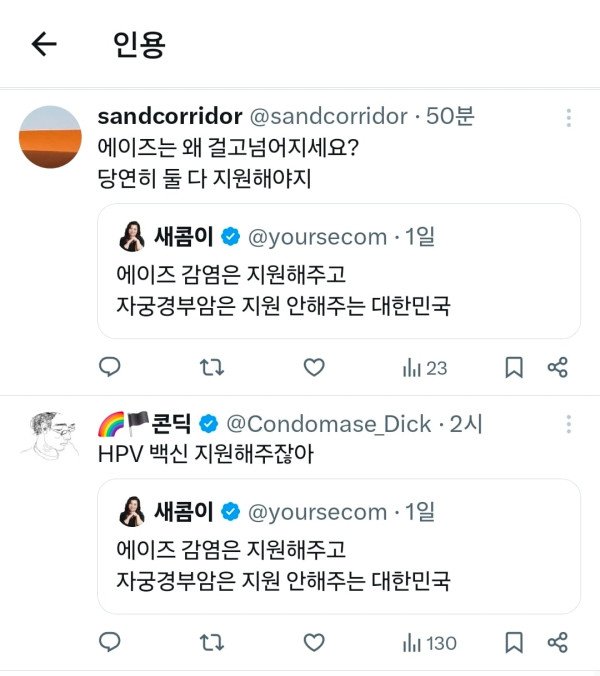Bookmark sandcorridor's post
600x676 pixels.
514,368
